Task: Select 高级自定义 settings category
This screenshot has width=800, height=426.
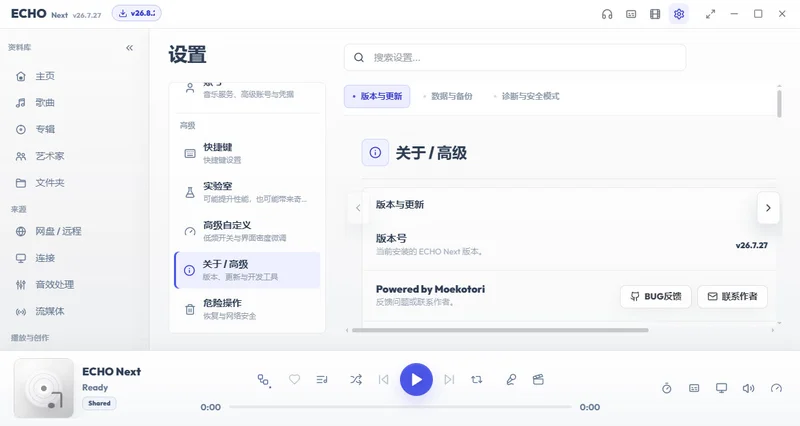Action: click(247, 231)
